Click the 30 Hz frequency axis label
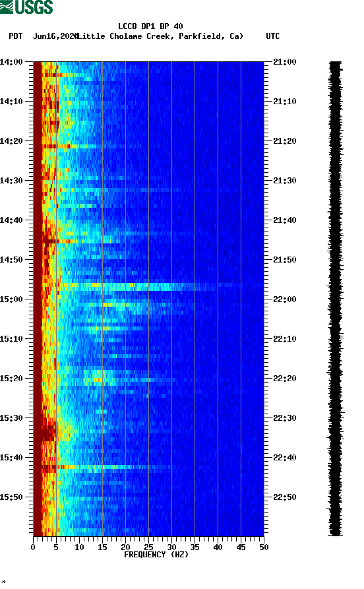 171,547
